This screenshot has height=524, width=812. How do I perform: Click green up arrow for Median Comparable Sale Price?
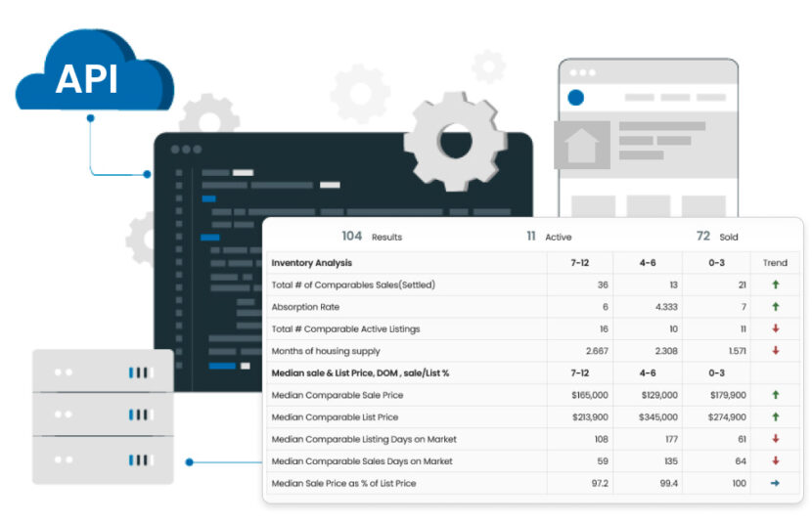pyautogui.click(x=775, y=395)
